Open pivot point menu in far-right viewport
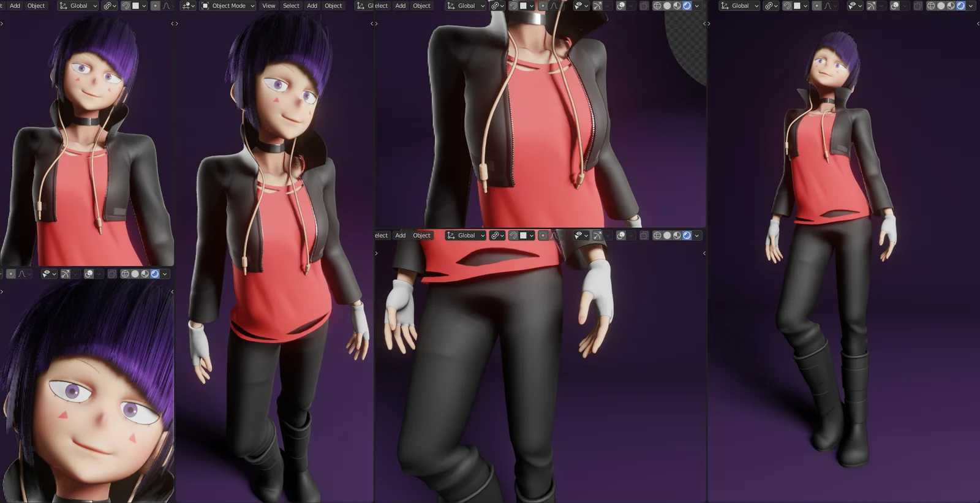This screenshot has height=503, width=980. click(x=771, y=6)
